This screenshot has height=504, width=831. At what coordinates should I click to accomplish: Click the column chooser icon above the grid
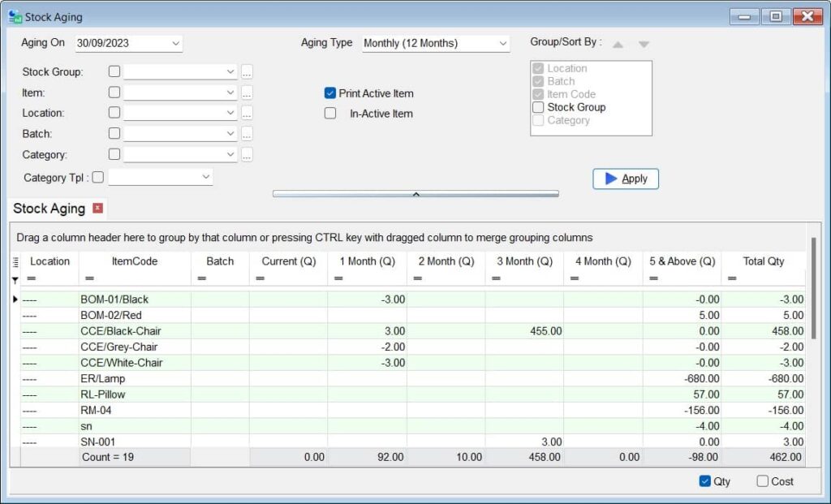[x=15, y=261]
